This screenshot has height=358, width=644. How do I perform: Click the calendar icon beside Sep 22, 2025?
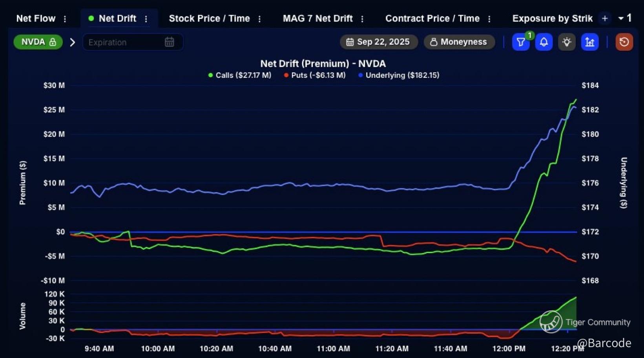point(350,42)
